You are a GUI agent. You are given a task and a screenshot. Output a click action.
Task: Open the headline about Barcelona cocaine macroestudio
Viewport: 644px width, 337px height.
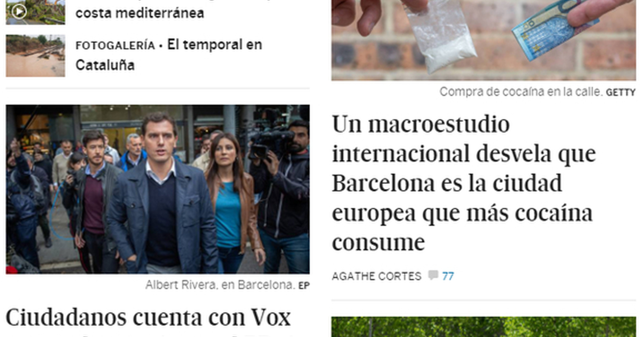point(464,183)
